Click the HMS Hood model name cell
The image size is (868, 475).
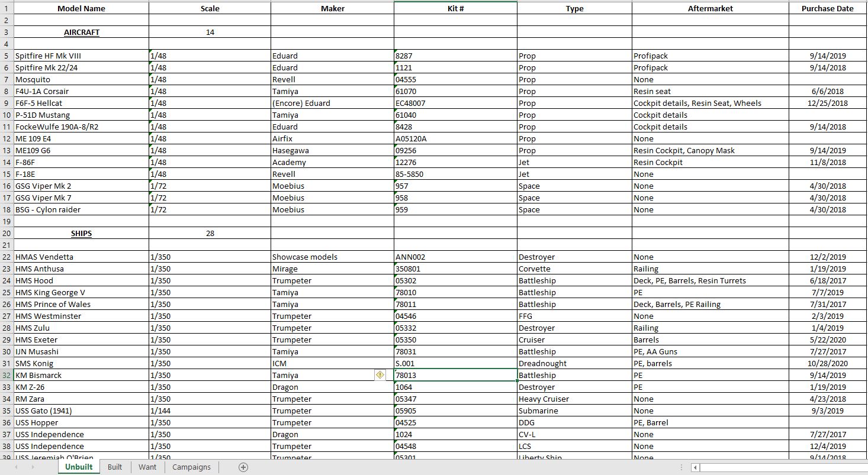click(x=81, y=280)
